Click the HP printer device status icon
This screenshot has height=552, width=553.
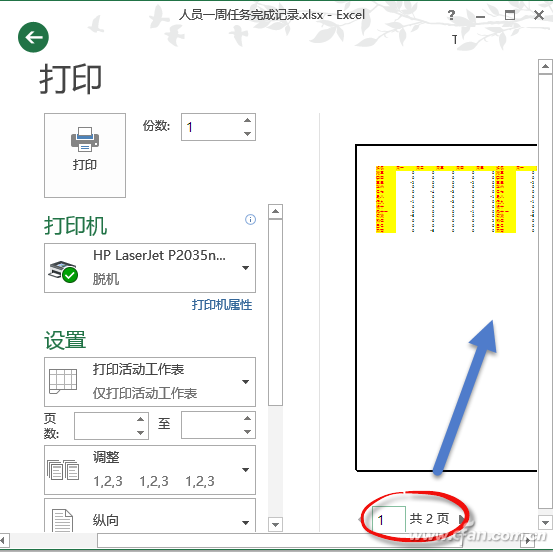click(63, 272)
